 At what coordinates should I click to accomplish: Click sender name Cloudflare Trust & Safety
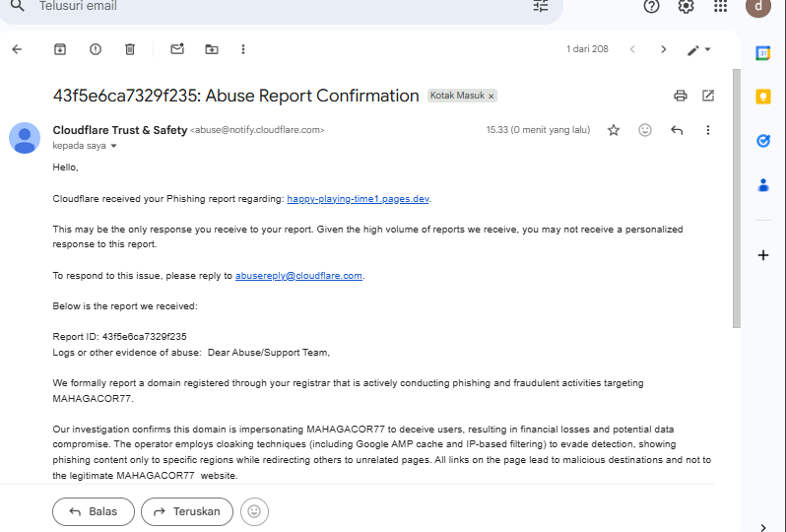pos(120,130)
